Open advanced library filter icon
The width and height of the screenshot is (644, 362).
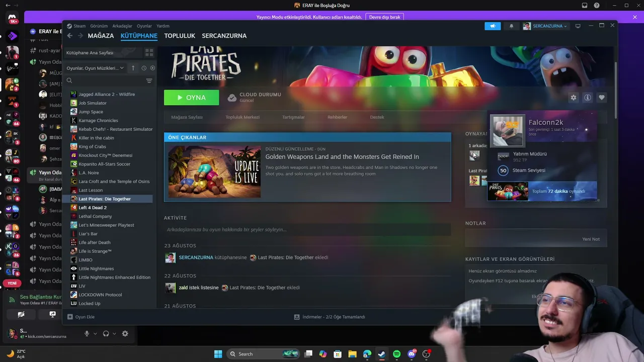(149, 81)
